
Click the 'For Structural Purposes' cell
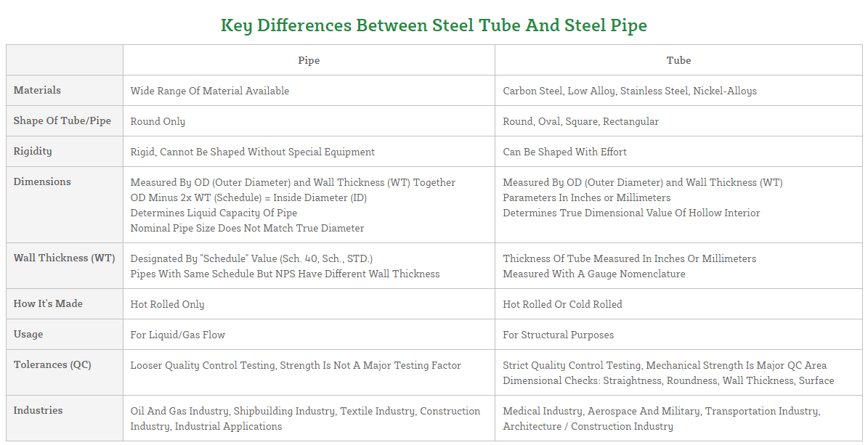559,335
